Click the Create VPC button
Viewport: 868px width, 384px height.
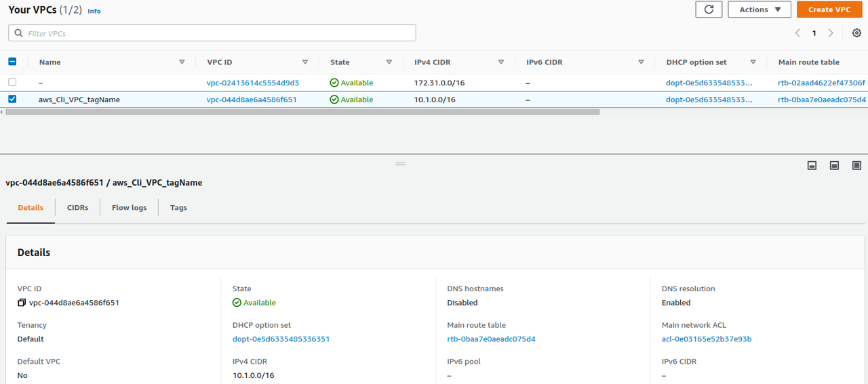[x=829, y=9]
